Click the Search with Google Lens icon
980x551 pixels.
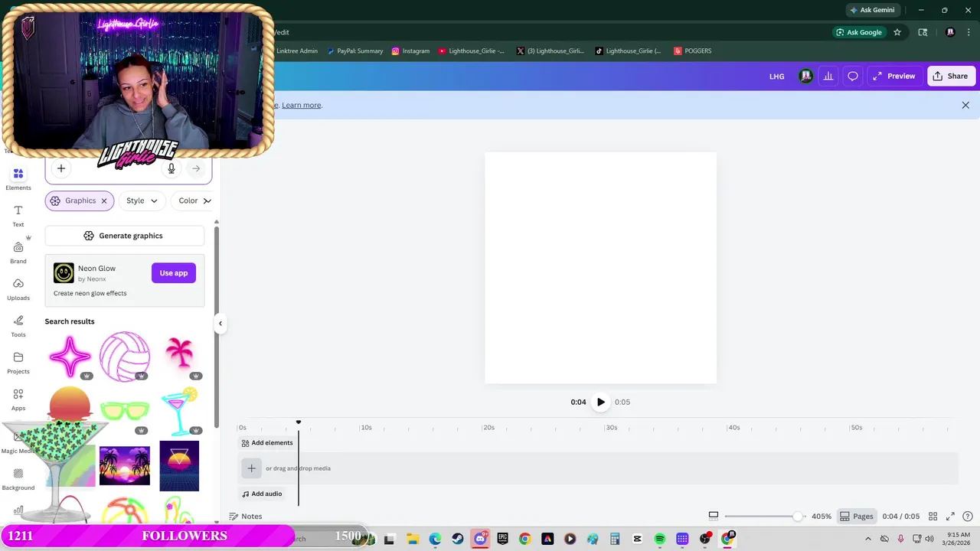[923, 32]
